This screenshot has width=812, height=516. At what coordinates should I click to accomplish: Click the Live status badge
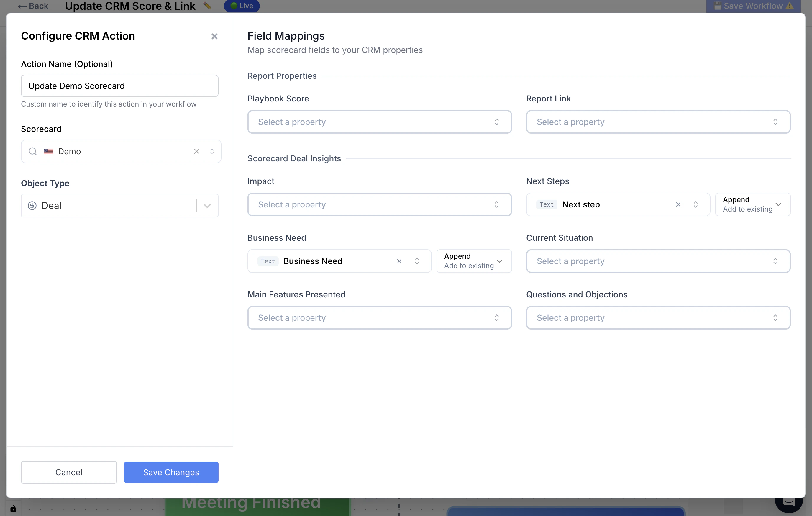point(242,6)
